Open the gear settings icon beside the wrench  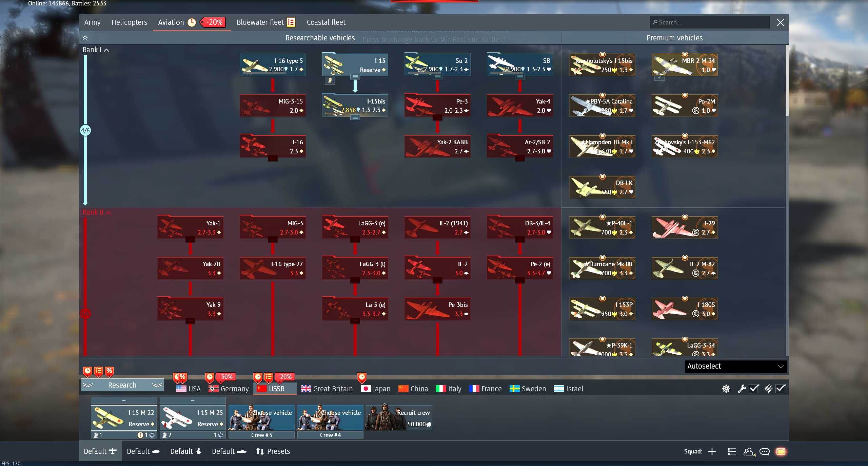click(726, 389)
